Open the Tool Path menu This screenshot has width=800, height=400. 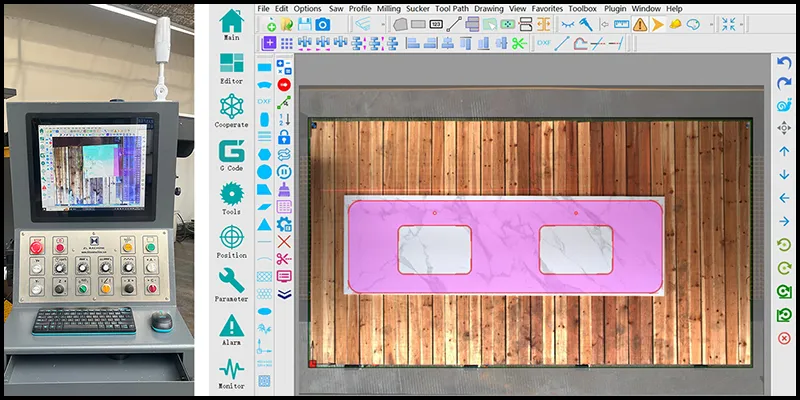coord(452,8)
